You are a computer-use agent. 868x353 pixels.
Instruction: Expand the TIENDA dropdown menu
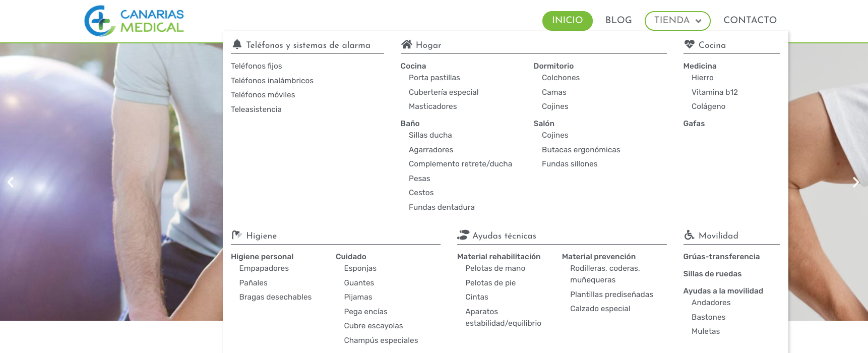(677, 21)
